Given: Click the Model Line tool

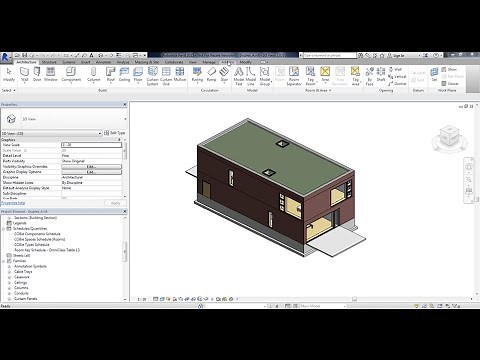Looking at the screenshot, I should point(251,76).
